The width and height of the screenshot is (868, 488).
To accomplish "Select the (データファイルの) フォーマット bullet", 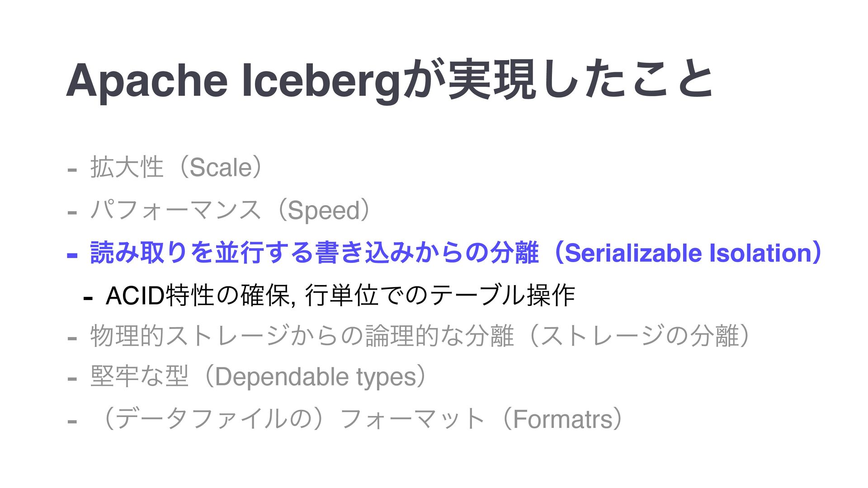I will (x=345, y=419).
